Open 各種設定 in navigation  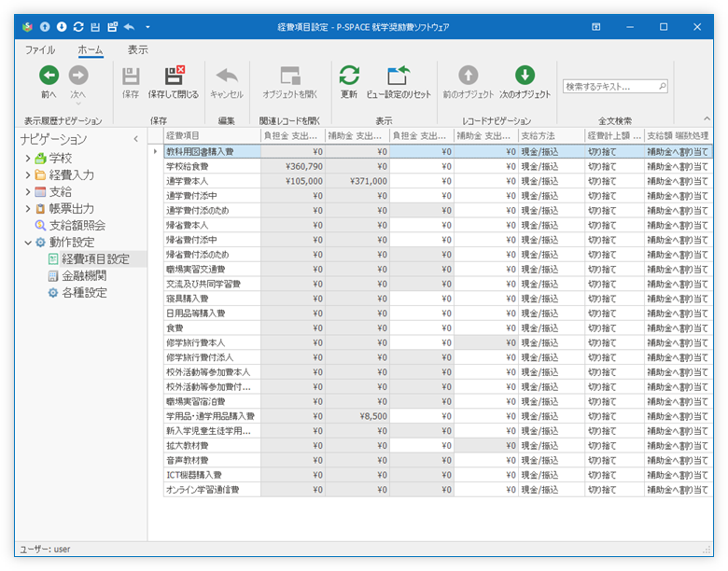click(x=84, y=293)
